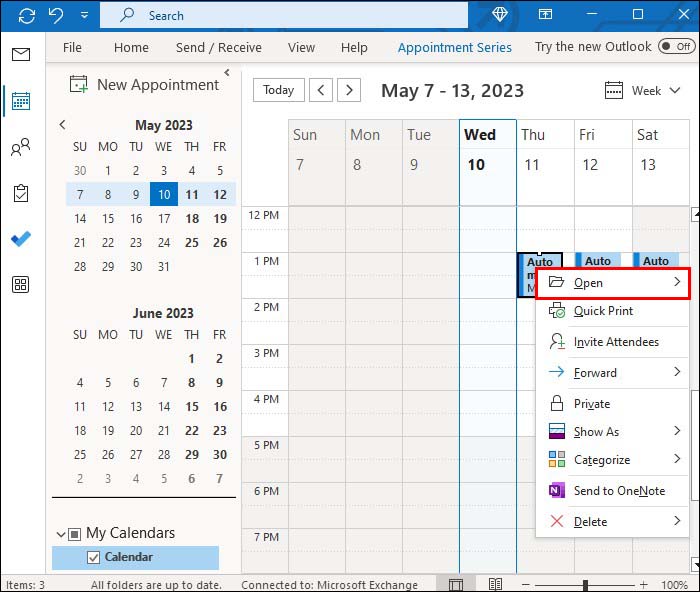Click the OneNote icon
This screenshot has width=700, height=592.
click(x=557, y=490)
